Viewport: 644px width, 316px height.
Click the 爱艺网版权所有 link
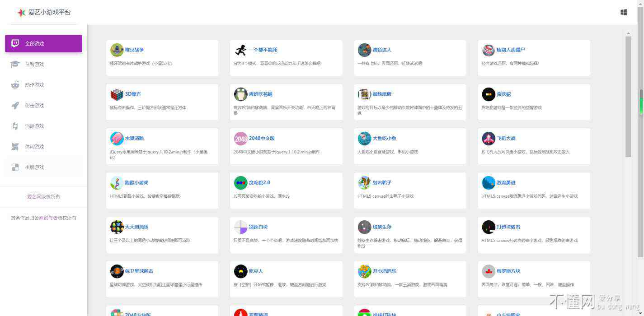click(x=43, y=197)
